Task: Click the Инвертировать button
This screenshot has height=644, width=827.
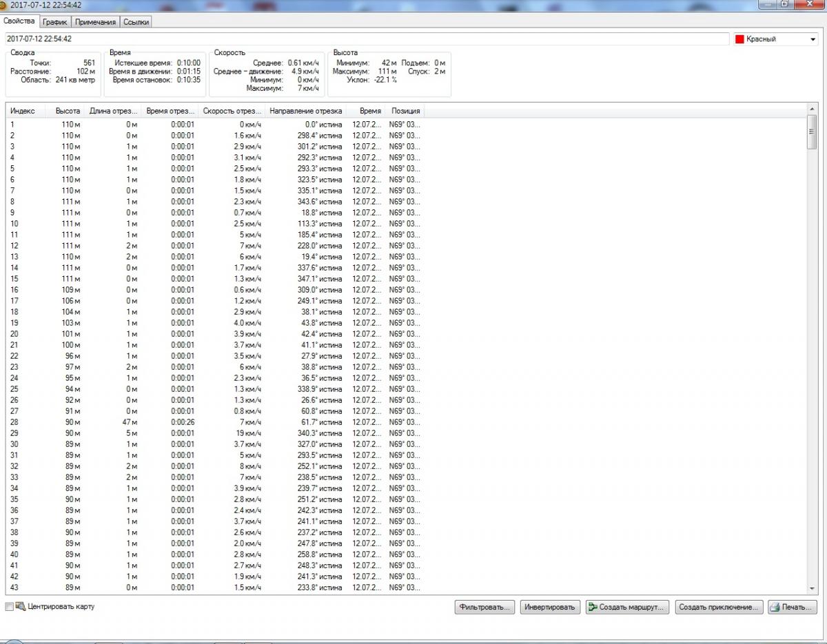Action: click(x=549, y=607)
